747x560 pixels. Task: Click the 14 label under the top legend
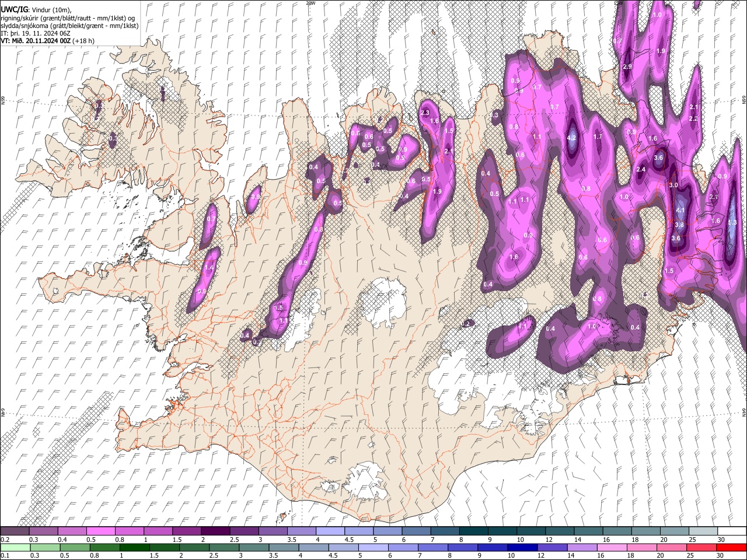[x=577, y=540]
